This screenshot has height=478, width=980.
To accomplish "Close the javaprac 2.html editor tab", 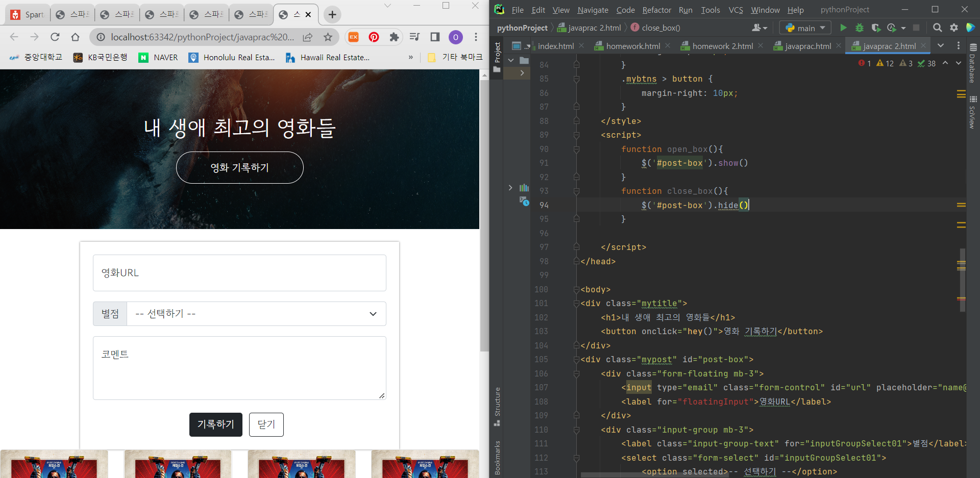I will [923, 46].
